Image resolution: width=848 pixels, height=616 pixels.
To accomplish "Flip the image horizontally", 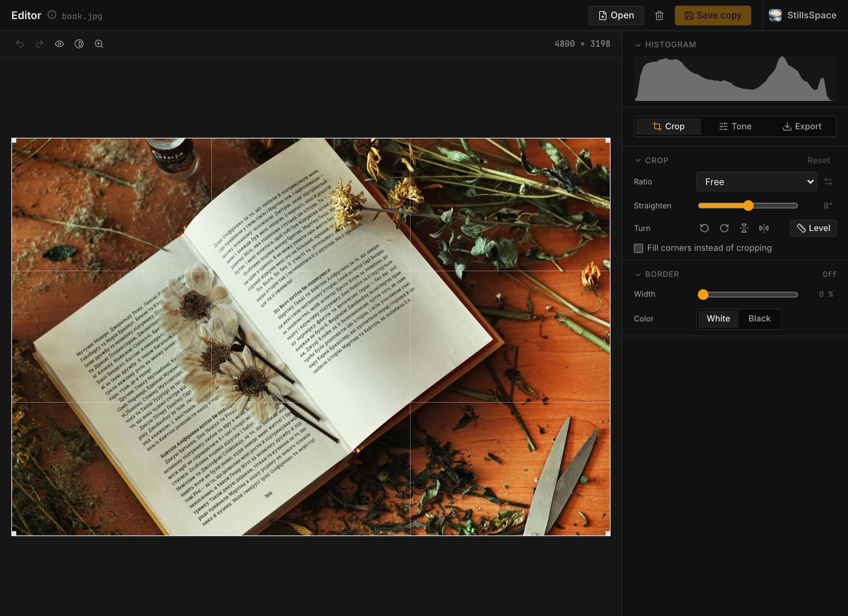I will click(x=764, y=228).
